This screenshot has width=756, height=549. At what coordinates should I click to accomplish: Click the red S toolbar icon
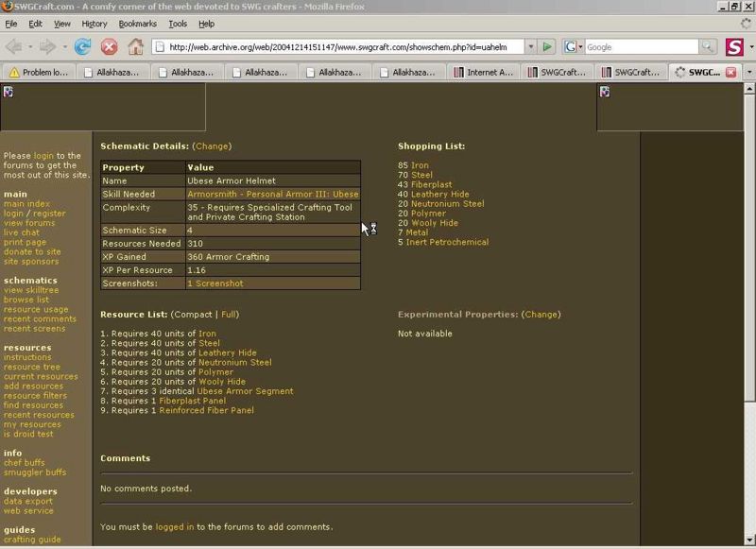735,46
